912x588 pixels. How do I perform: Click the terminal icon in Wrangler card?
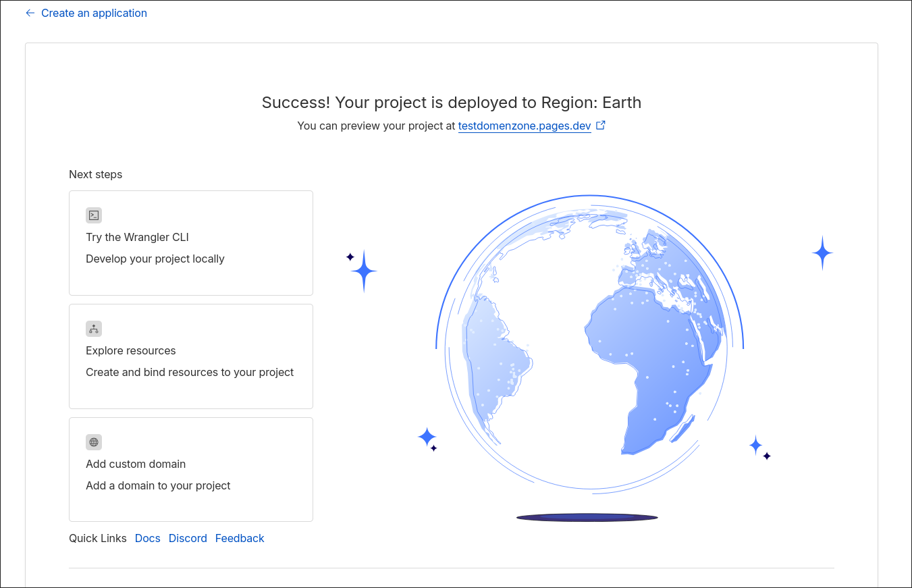pos(94,215)
